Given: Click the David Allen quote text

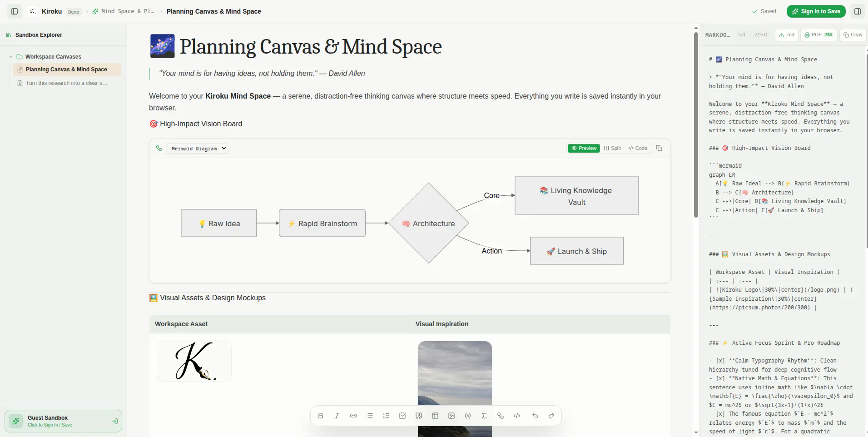Looking at the screenshot, I should click(x=262, y=73).
